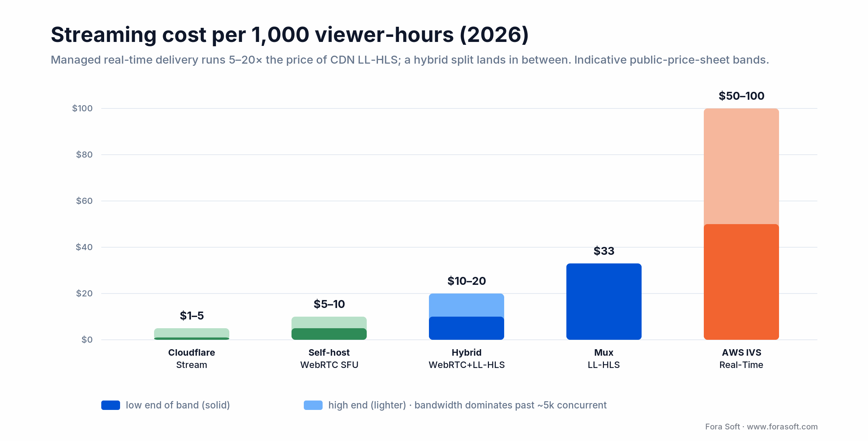This screenshot has height=441, width=868.
Task: Click the 'Real-Time' sub-label
Action: (x=741, y=365)
